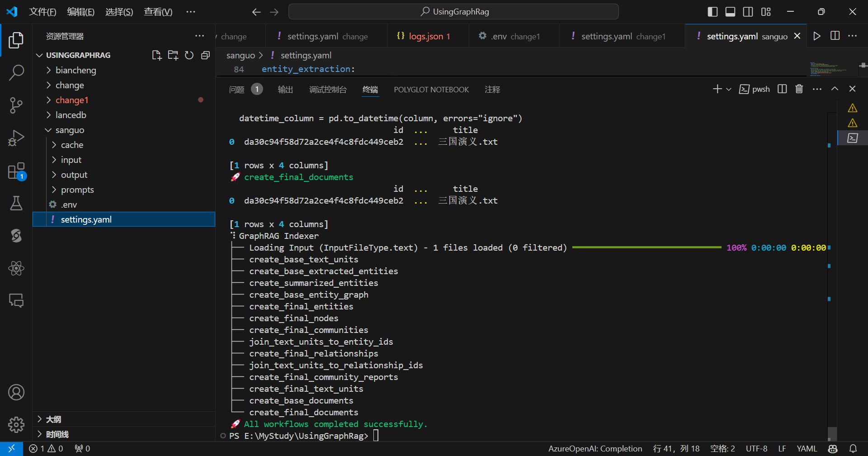The width and height of the screenshot is (868, 456).
Task: Customize layout icon in title bar
Action: [x=766, y=12]
